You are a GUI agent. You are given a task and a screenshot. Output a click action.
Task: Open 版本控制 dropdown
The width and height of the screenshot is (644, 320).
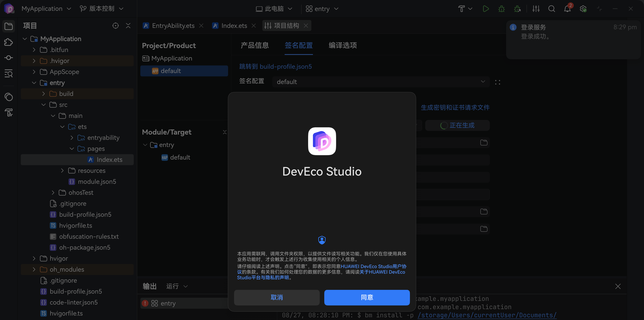102,9
